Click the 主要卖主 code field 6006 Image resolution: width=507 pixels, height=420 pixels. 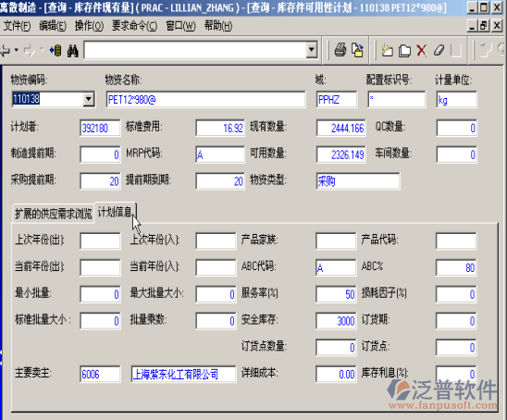tap(100, 374)
